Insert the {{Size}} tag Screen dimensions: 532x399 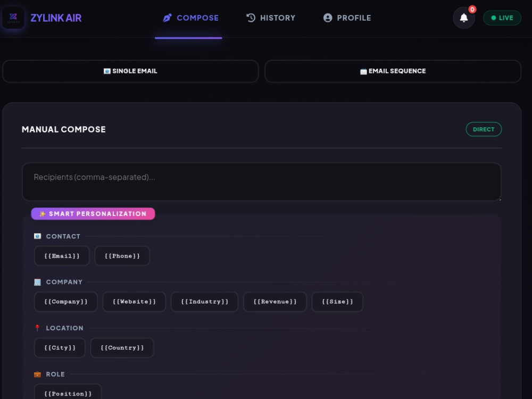337,302
